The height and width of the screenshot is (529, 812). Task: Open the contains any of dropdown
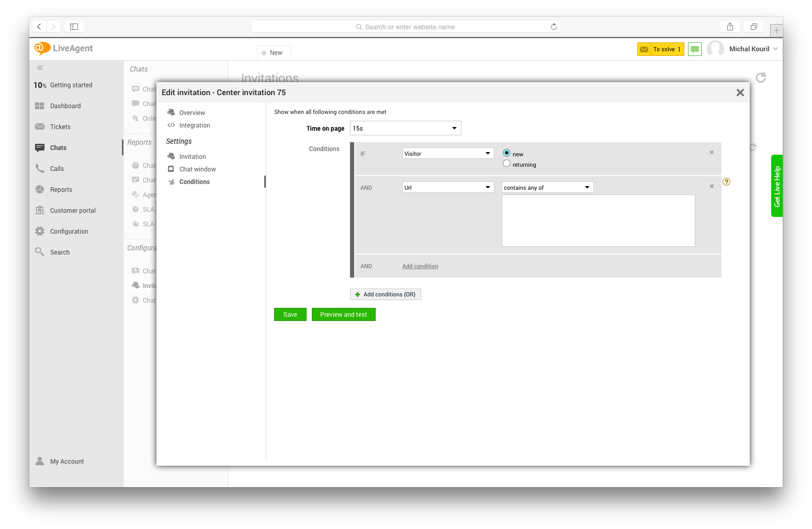click(548, 188)
